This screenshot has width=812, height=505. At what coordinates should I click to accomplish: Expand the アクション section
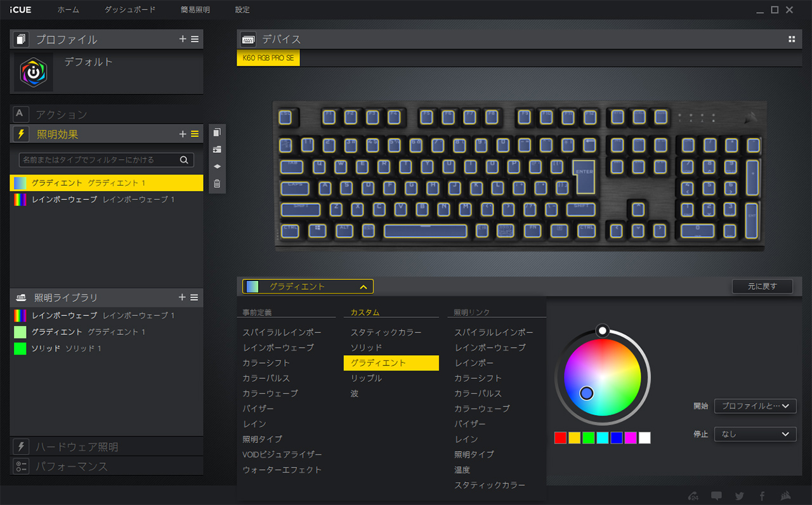point(107,114)
